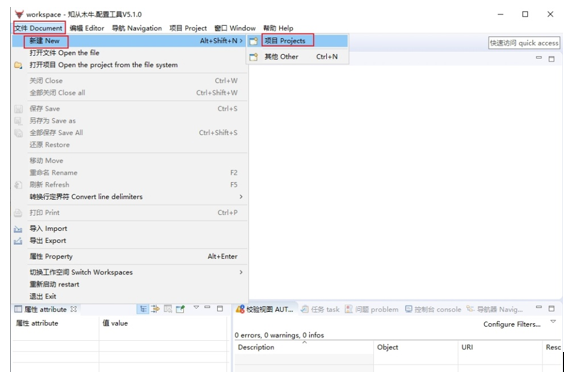Switch to the 导航器 Navig... tab
Image resolution: width=575 pixels, height=384 pixels.
(x=495, y=310)
